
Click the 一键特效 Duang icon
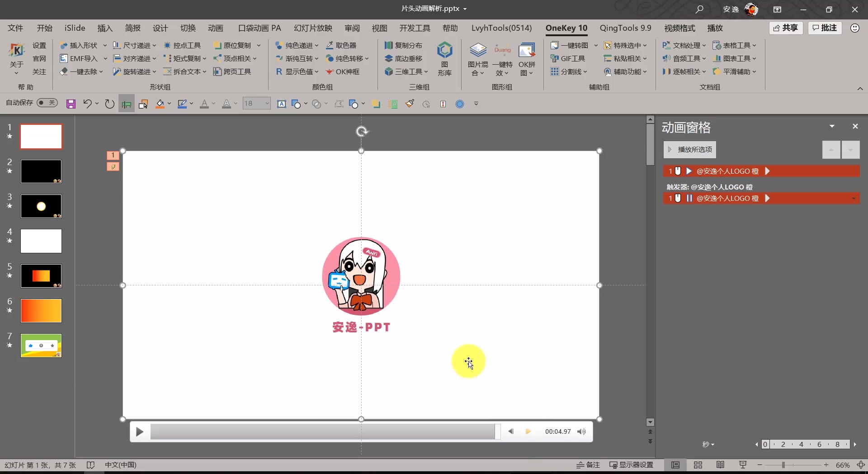[x=502, y=59]
